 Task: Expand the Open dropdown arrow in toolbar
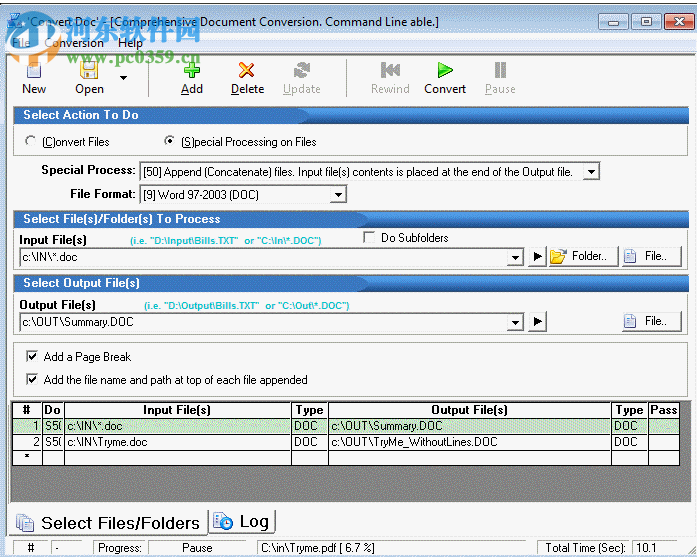[x=124, y=78]
